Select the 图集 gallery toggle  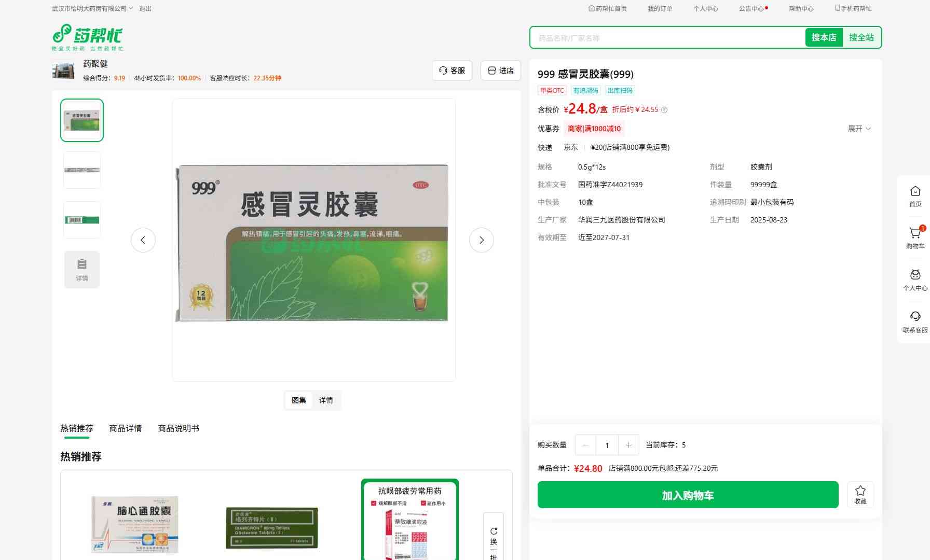pos(299,400)
